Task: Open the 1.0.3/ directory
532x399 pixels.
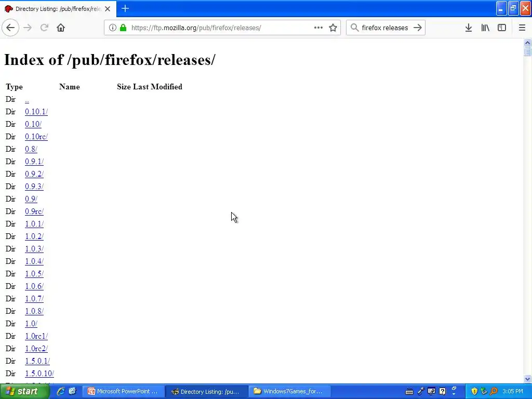Action: 34,249
